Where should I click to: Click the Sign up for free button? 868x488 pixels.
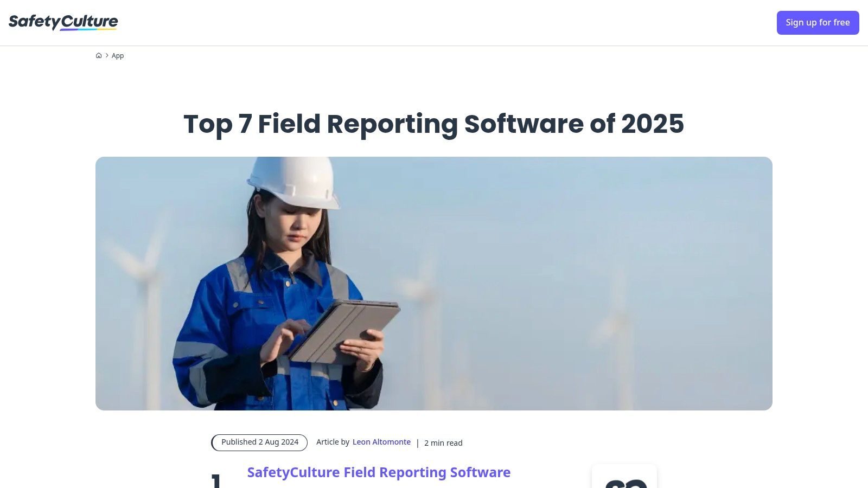(x=818, y=23)
